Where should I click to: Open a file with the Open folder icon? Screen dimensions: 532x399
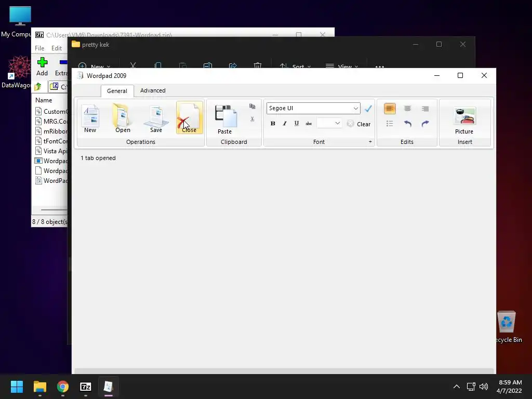pyautogui.click(x=123, y=119)
